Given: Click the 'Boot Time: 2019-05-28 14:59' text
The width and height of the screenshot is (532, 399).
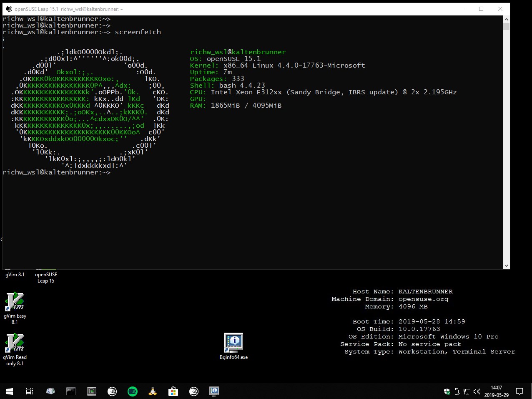Looking at the screenshot, I should coord(409,322).
